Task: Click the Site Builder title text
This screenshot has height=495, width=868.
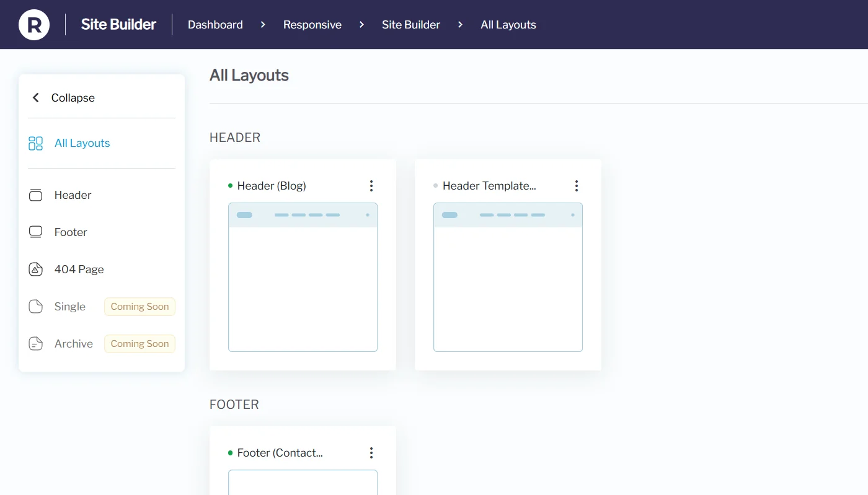Action: (x=118, y=25)
